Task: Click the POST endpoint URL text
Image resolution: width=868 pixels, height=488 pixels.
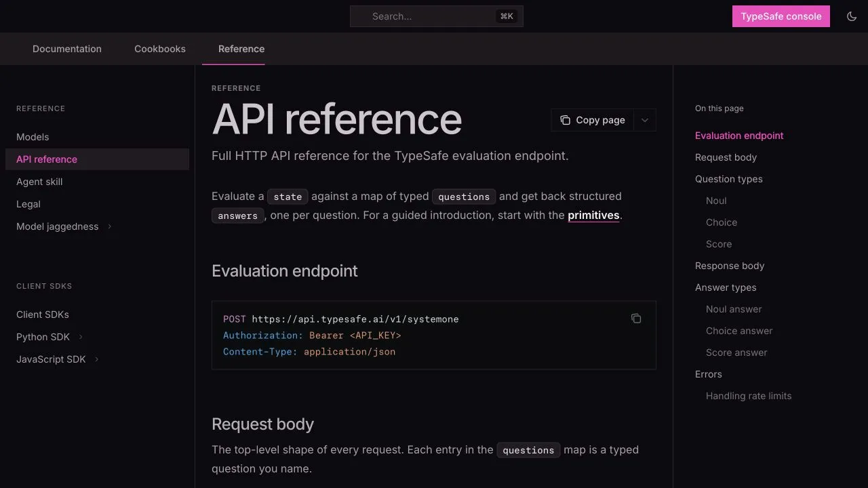Action: tap(355, 319)
